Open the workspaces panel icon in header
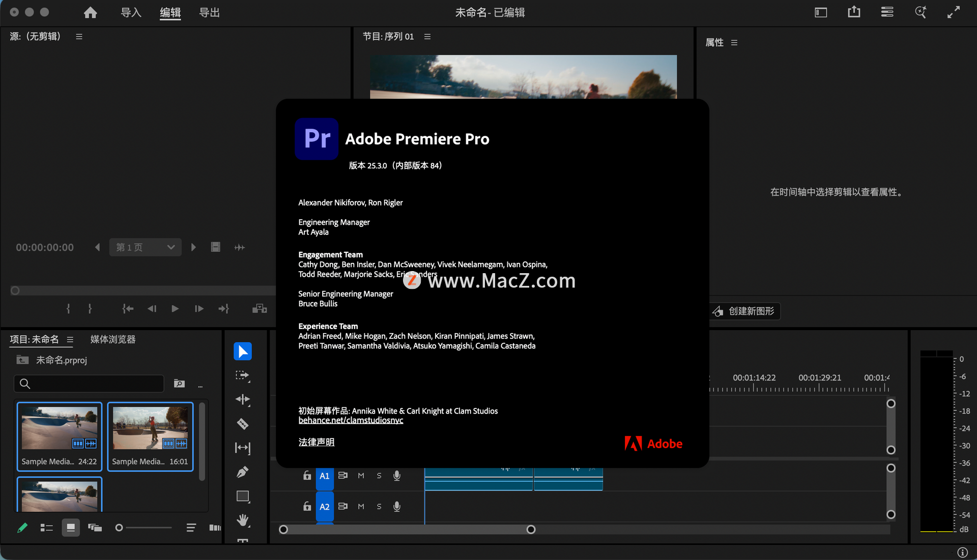The image size is (977, 560). pos(821,13)
